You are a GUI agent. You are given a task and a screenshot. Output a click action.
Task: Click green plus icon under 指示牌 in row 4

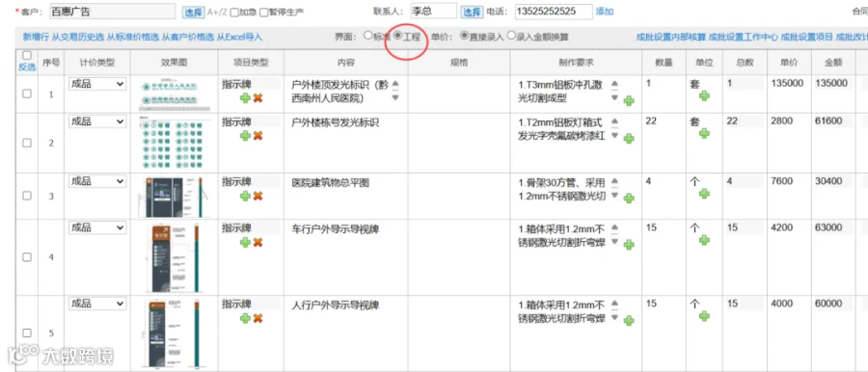[245, 243]
